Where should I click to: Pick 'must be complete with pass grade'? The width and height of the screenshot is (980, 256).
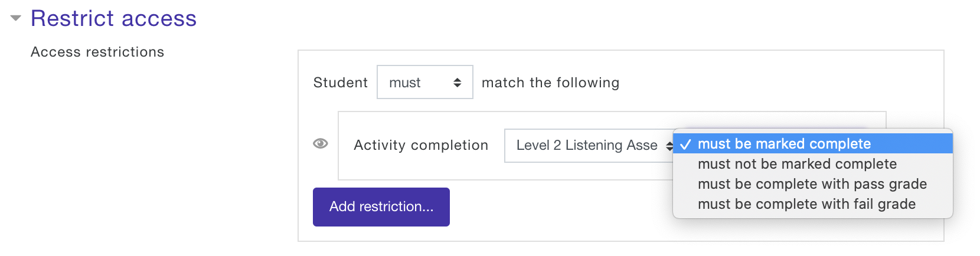coord(813,183)
